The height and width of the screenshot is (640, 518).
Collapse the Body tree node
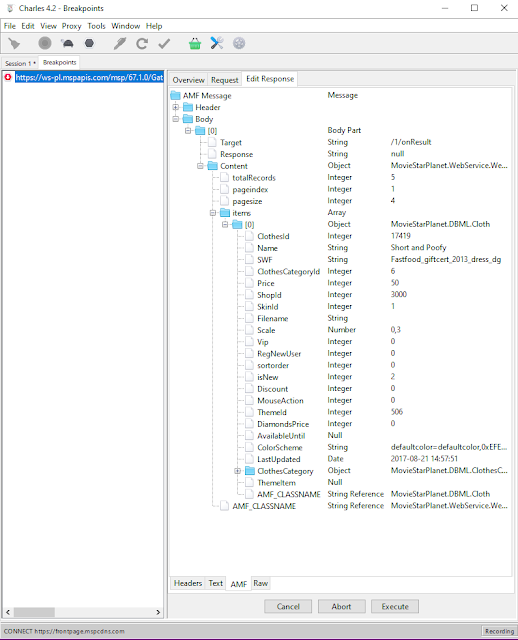point(176,119)
